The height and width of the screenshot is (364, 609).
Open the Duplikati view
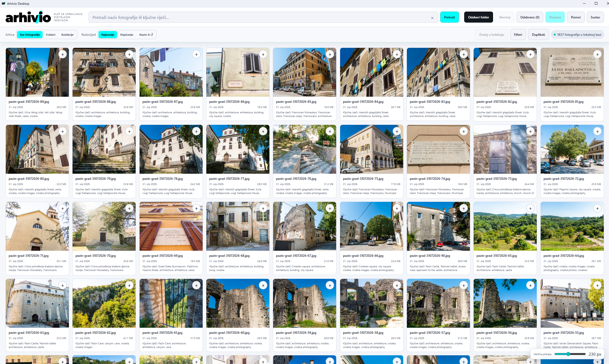[x=538, y=35]
